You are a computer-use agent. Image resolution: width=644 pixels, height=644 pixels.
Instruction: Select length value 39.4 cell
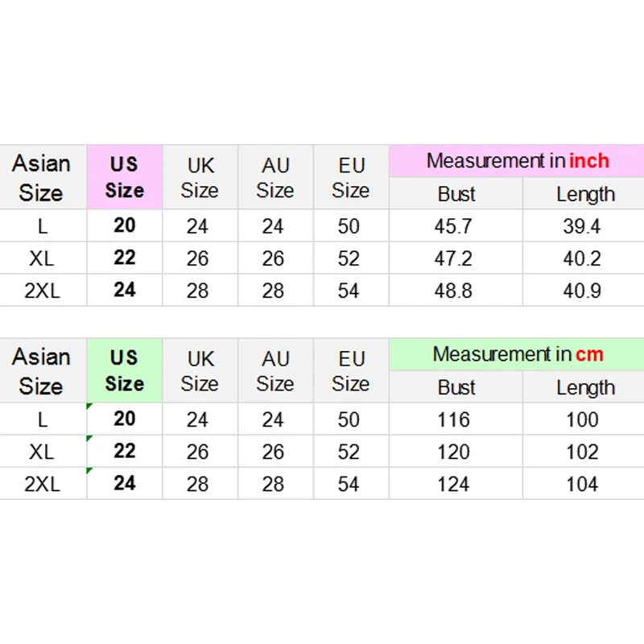582,226
